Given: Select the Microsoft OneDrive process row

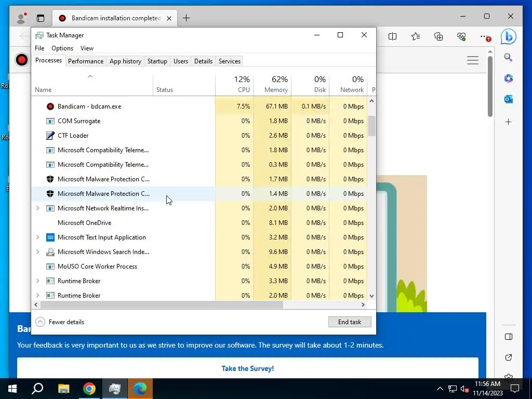Looking at the screenshot, I should pyautogui.click(x=199, y=223).
